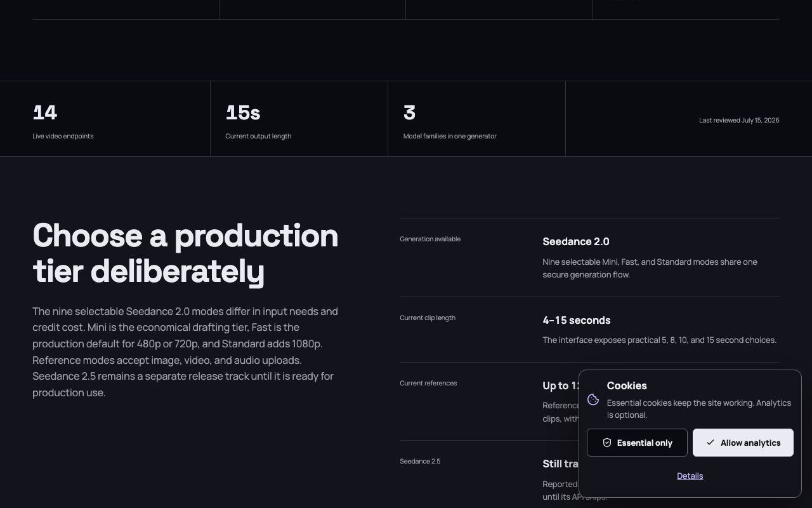
Task: Click the "Cookies" dialog title
Action: tap(627, 385)
